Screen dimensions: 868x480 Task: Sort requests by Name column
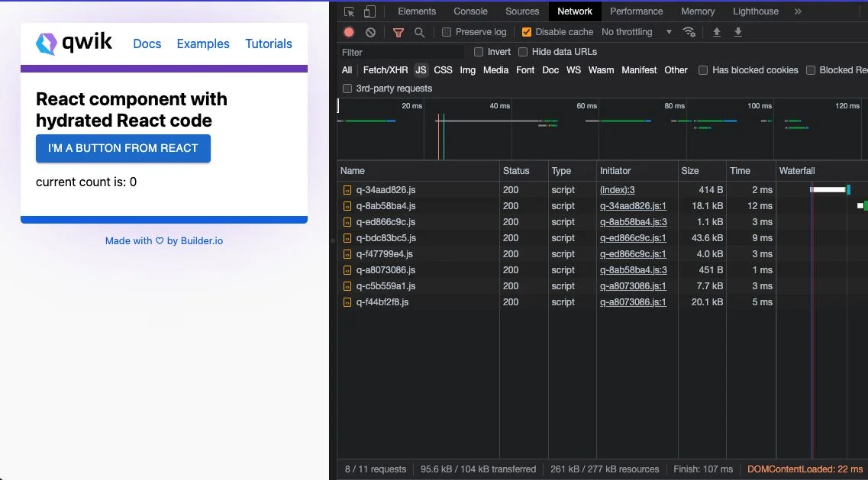coord(418,171)
